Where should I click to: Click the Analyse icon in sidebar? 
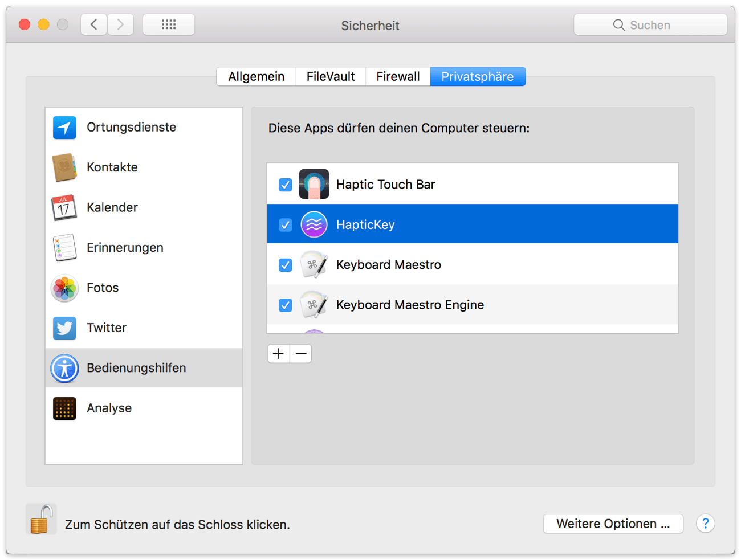pos(64,408)
